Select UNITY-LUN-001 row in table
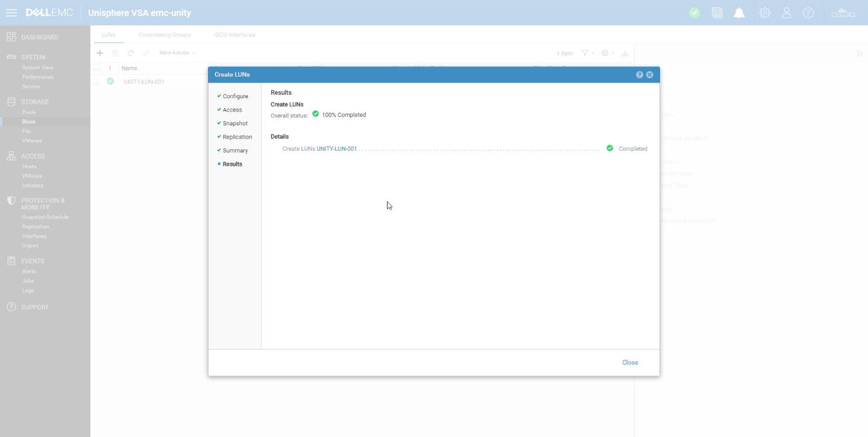Image resolution: width=868 pixels, height=437 pixels. coord(143,81)
